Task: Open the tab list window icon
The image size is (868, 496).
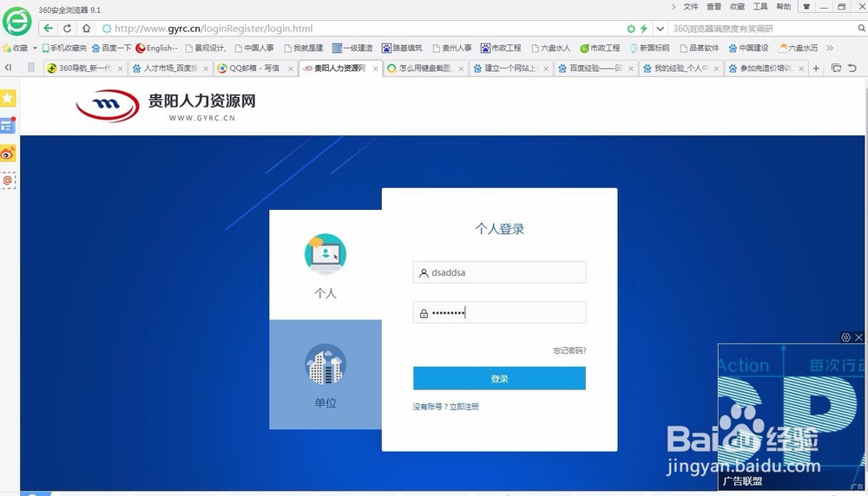Action: click(x=837, y=68)
